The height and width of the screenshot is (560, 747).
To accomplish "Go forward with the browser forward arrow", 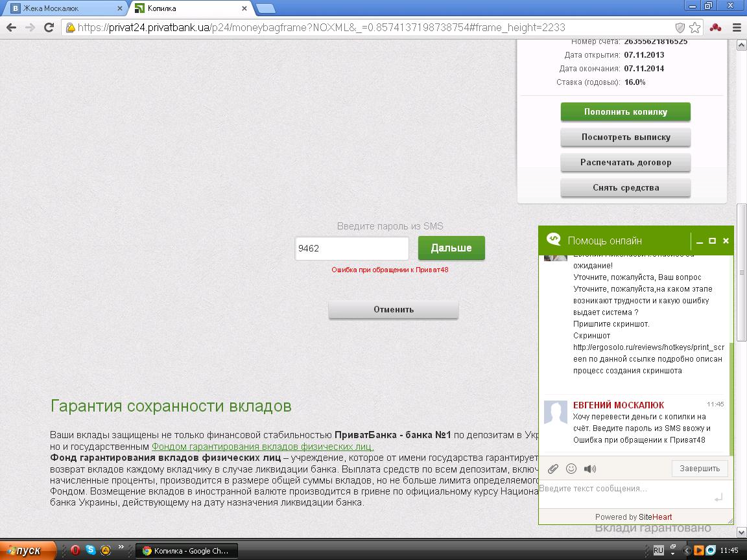I will coord(30,28).
